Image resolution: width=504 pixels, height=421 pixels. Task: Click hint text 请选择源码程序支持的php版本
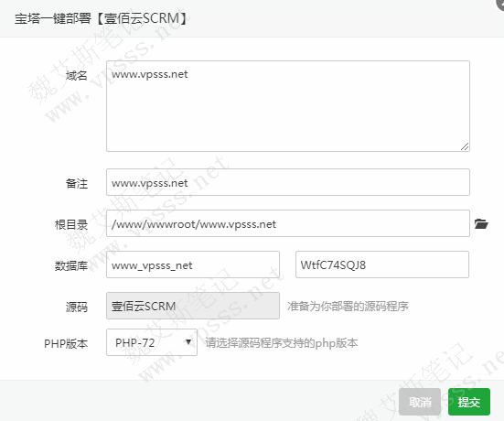tap(282, 343)
